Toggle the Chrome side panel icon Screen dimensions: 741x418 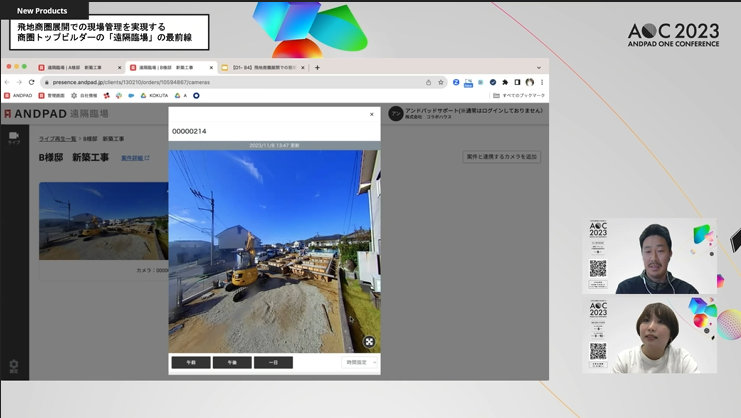517,82
